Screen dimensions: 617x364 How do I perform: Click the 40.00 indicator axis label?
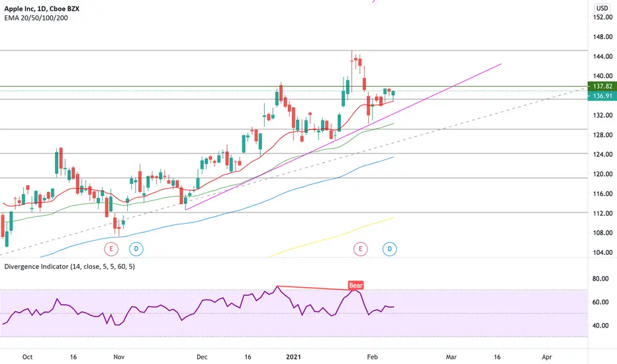coord(600,326)
